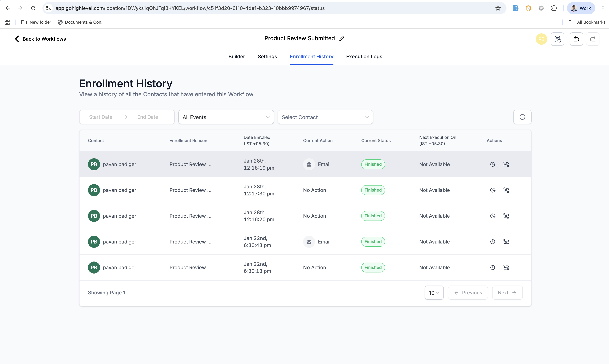Open execution details icon in last row
The width and height of the screenshot is (609, 364).
(x=506, y=268)
